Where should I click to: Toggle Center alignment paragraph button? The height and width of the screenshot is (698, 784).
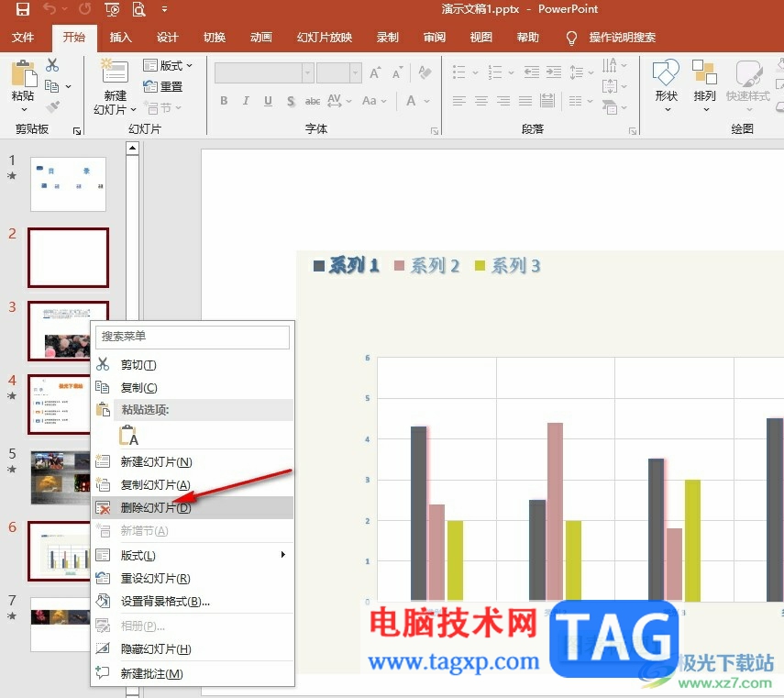point(481,101)
